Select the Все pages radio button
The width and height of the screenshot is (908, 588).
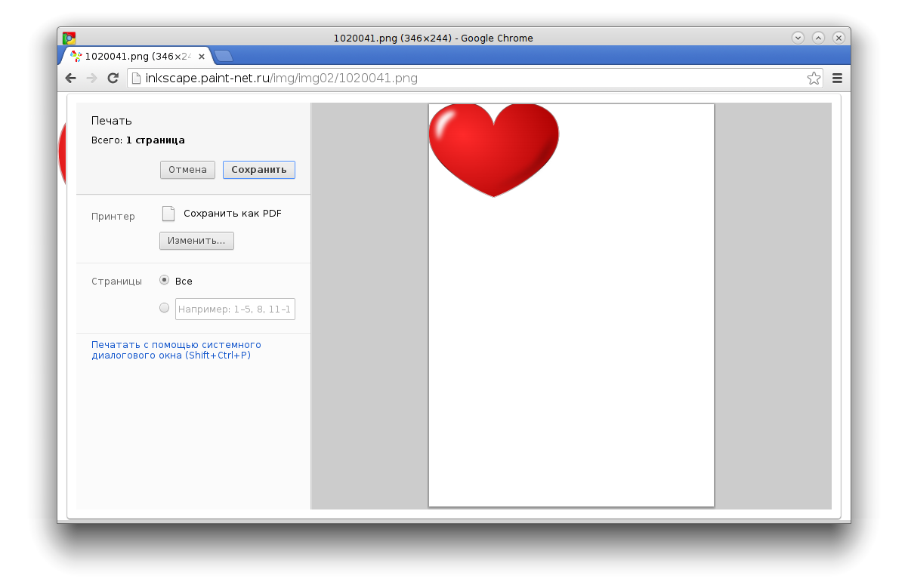pyautogui.click(x=164, y=280)
